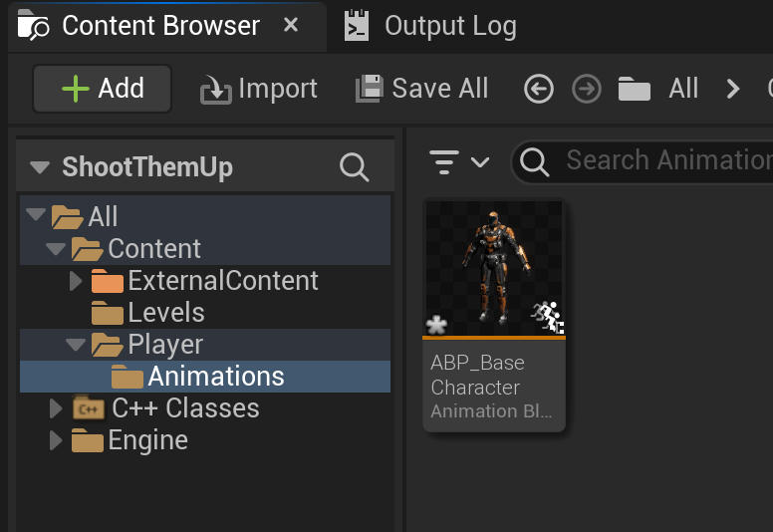Image resolution: width=773 pixels, height=532 pixels.
Task: Click the green plus Add button
Action: [102, 89]
